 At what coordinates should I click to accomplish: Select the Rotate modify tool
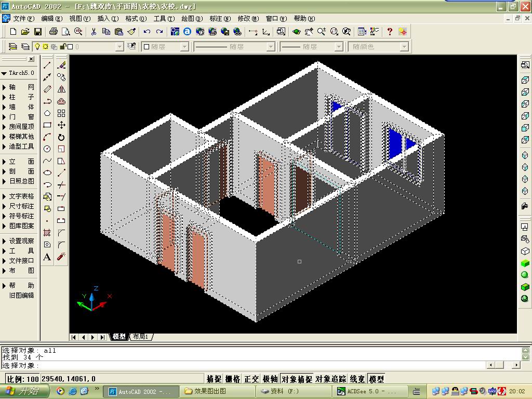pyautogui.click(x=61, y=137)
